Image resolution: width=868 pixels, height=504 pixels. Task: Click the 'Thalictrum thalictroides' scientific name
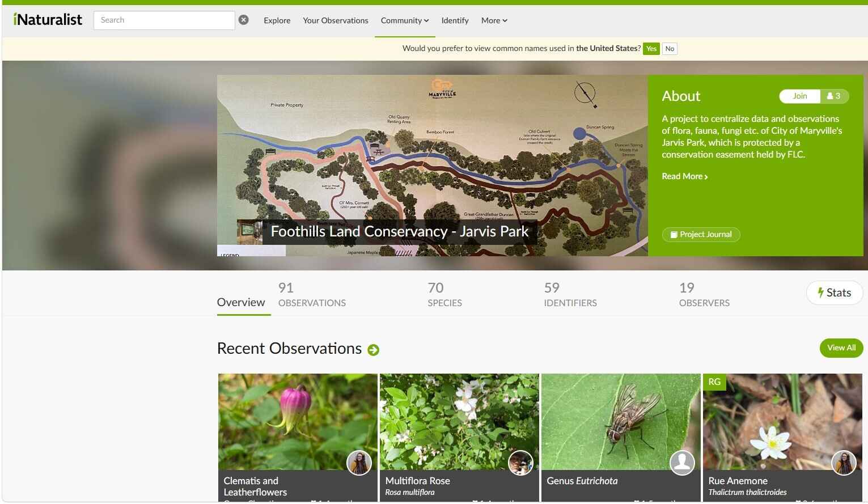(747, 492)
